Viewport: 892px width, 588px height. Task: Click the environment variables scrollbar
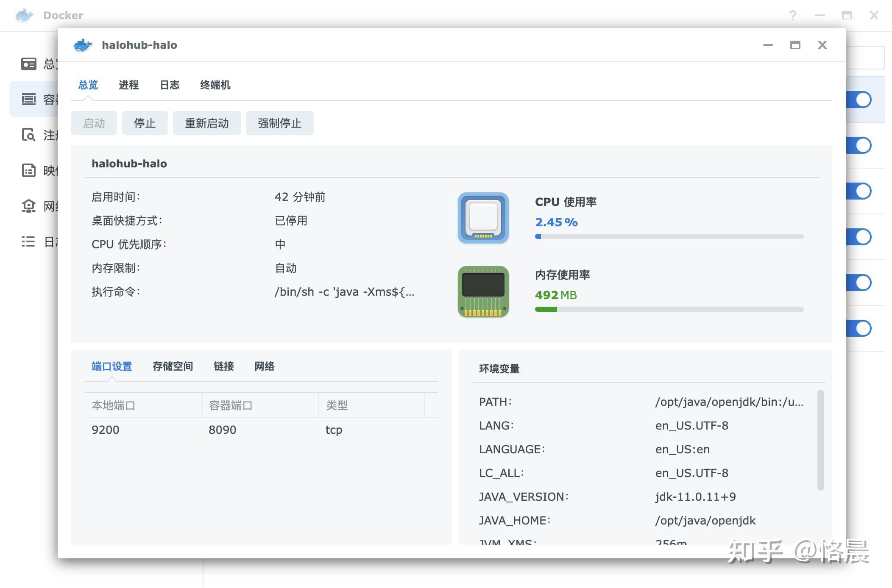821,440
